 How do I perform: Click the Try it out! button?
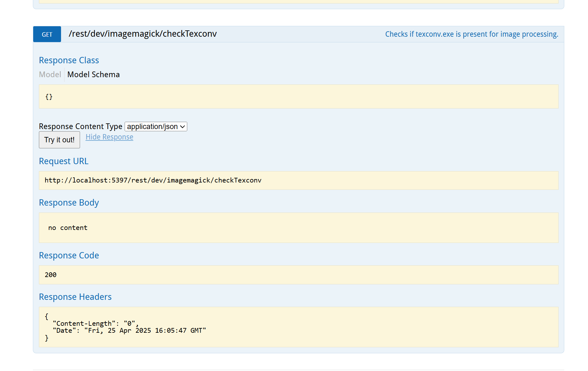(x=59, y=140)
